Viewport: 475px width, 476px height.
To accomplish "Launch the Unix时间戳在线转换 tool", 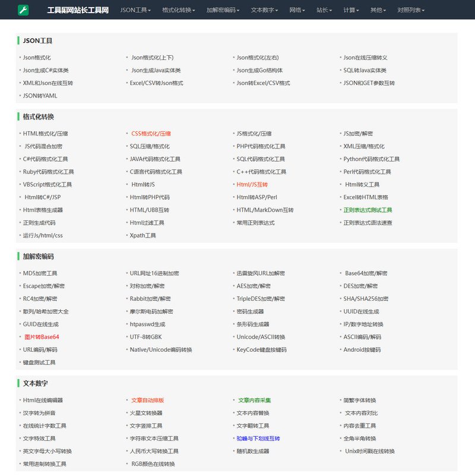I will pos(370,451).
